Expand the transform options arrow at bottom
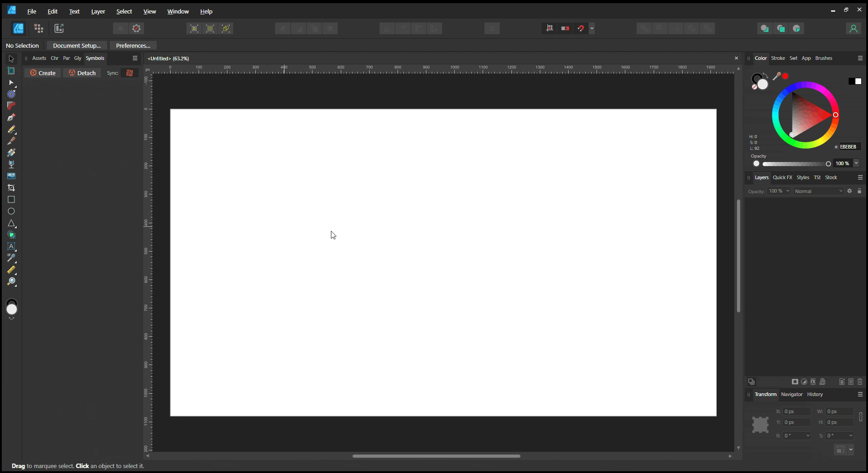Viewport: 868px width, 473px height. pyautogui.click(x=851, y=450)
